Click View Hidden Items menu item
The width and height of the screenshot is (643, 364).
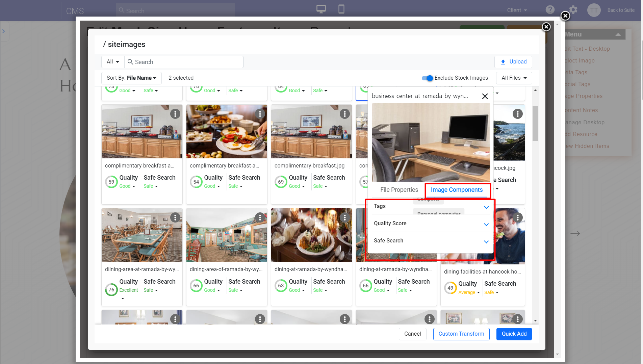pos(587,146)
